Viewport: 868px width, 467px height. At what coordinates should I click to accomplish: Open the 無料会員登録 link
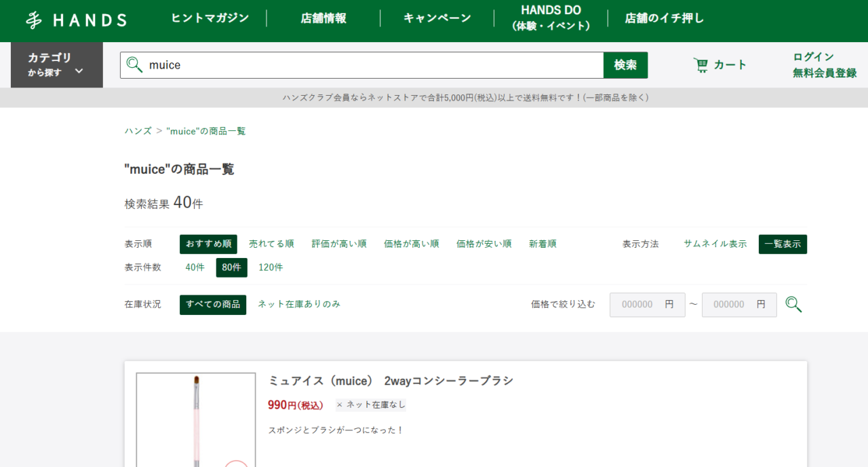click(x=825, y=73)
